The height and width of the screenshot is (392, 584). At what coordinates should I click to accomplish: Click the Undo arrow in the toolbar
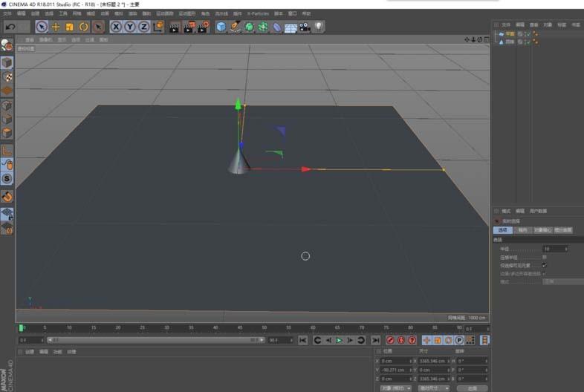tap(10, 27)
